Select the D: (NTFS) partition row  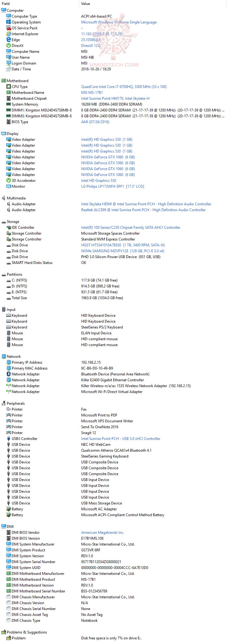113,286
